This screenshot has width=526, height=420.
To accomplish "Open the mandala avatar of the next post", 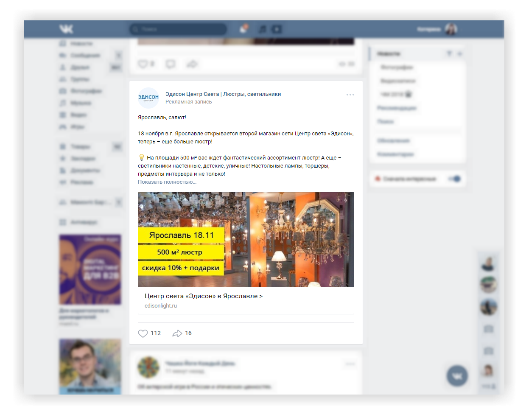I will point(148,367).
